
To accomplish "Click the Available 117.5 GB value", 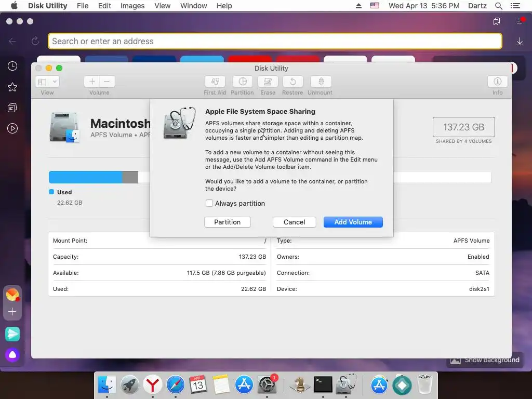I will click(x=227, y=273).
